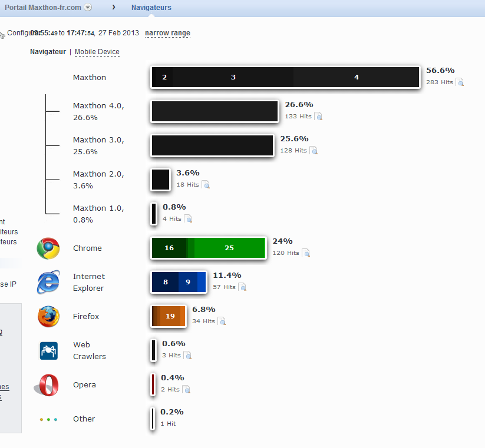485x448 pixels.
Task: Click the 'Maxthon 4.0, 26.6%' label
Action: [98, 111]
